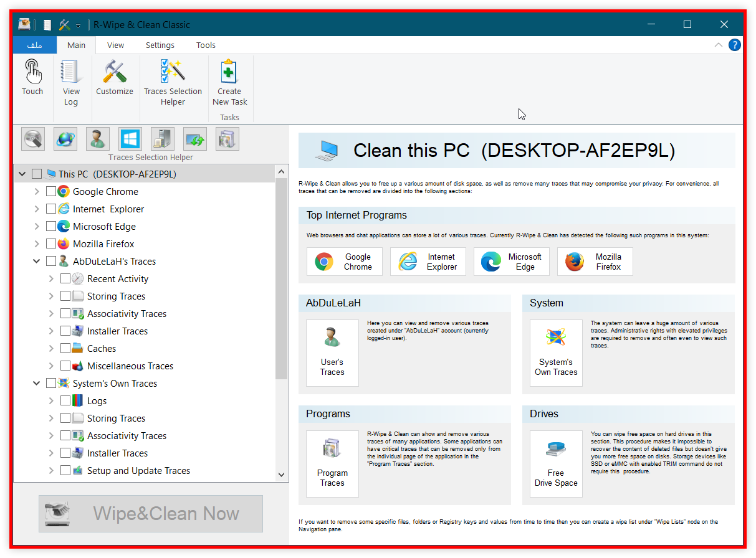Switch to the Tools ribbon tab
The width and height of the screenshot is (756, 558).
point(206,45)
